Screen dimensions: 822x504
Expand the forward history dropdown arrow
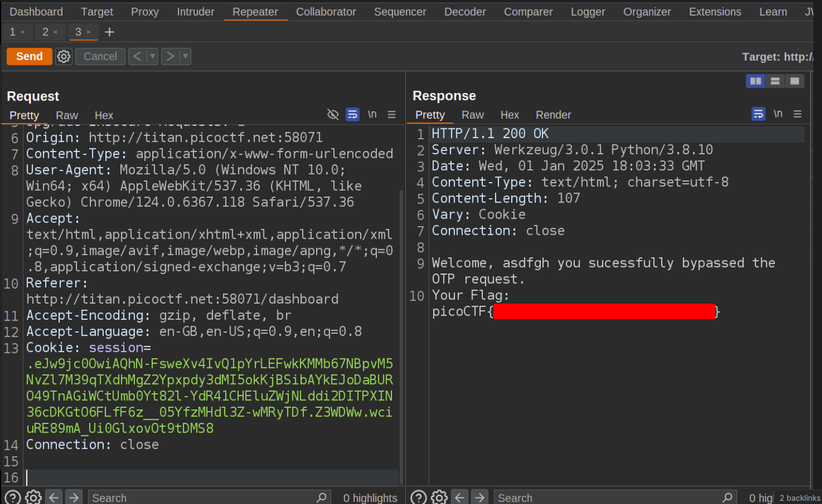coord(185,56)
